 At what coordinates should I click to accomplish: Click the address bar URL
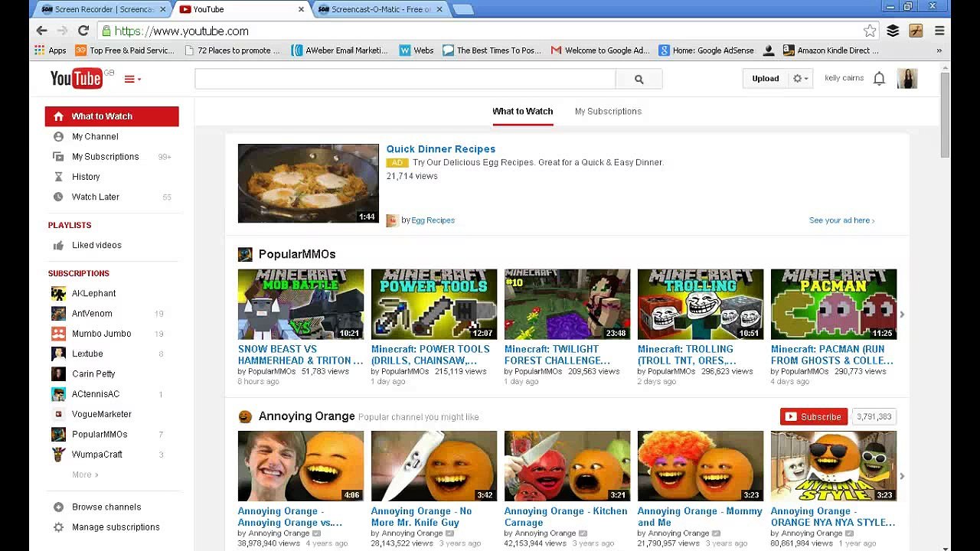click(181, 31)
